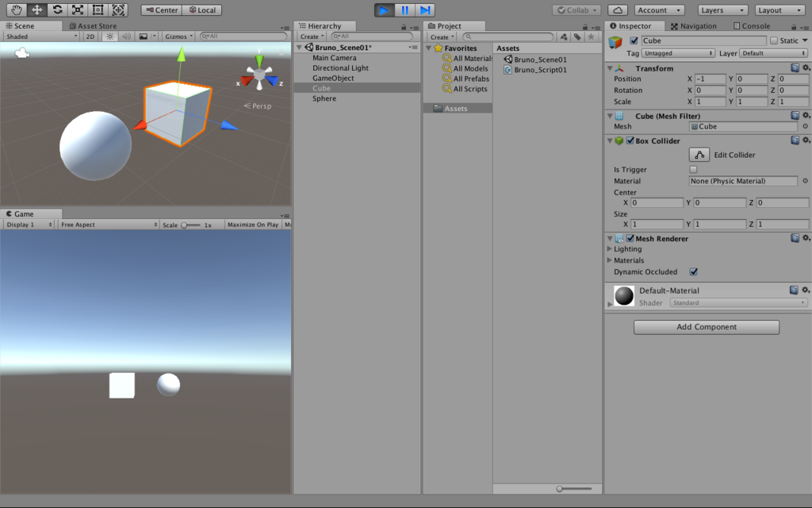The image size is (812, 508).
Task: Toggle Local handle orientation button
Action: [x=202, y=10]
